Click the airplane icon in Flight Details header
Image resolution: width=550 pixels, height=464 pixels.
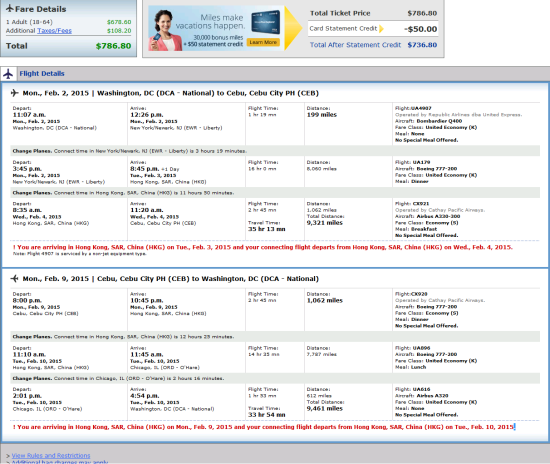tap(8, 74)
